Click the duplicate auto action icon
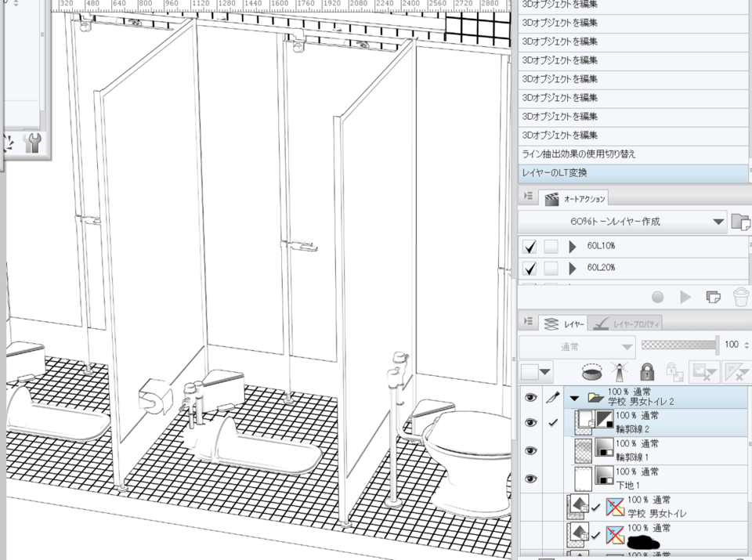Viewport: 752px width, 560px height. point(713,297)
